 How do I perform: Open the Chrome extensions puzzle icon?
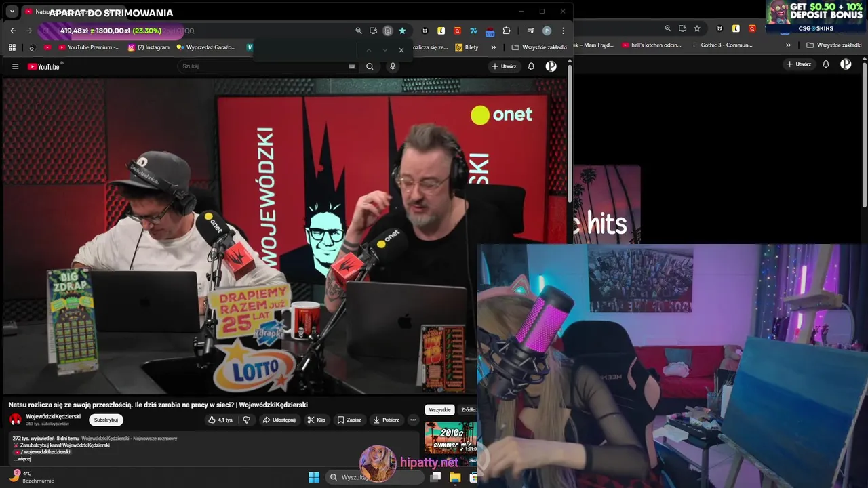(507, 30)
